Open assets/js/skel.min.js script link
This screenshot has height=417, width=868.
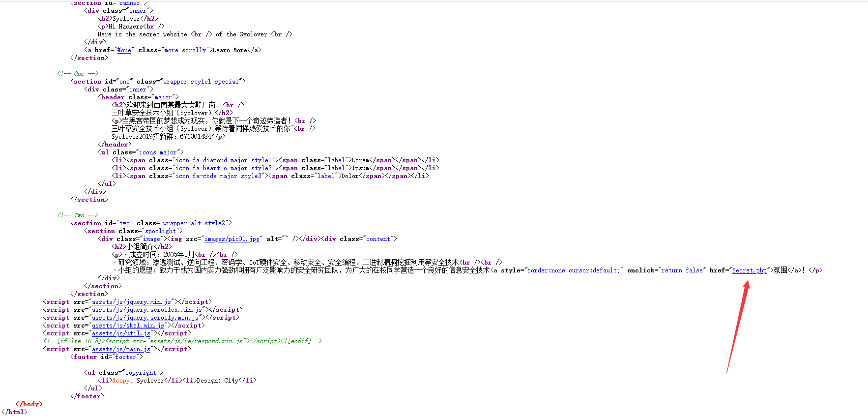(x=128, y=326)
